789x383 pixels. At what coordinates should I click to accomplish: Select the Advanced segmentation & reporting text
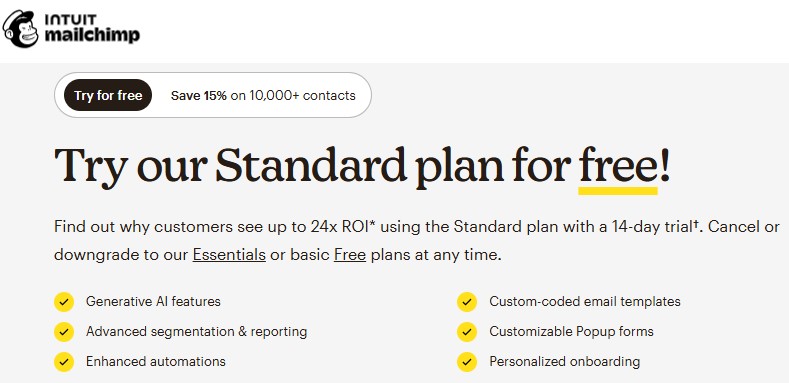point(197,332)
